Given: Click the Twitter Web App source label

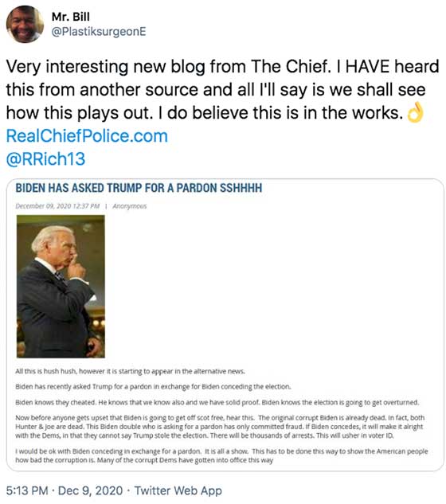Looking at the screenshot, I should (178, 490).
